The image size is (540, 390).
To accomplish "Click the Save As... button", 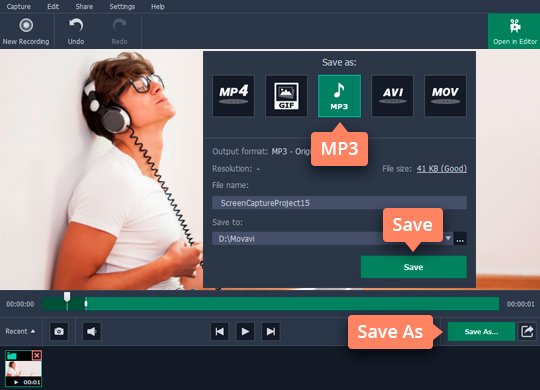I will [481, 332].
